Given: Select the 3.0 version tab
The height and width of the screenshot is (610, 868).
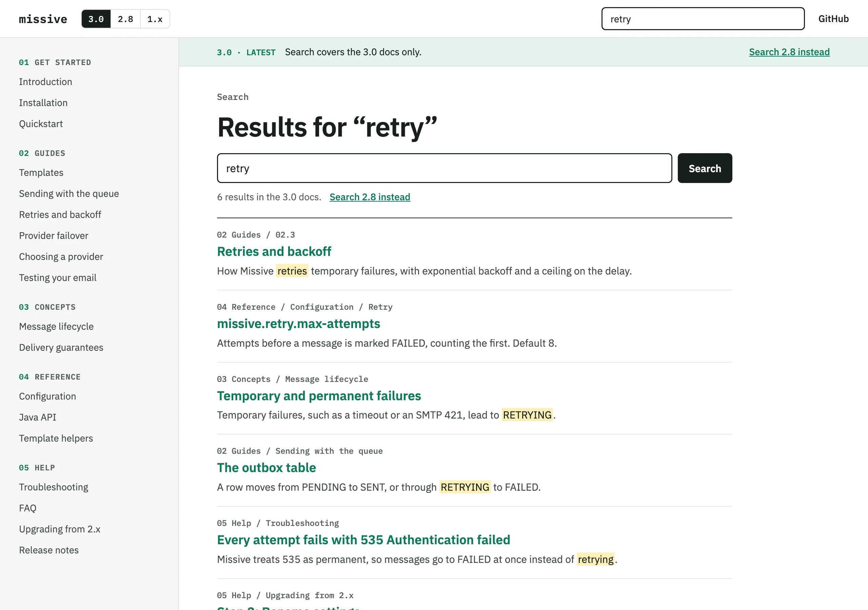Looking at the screenshot, I should pos(96,19).
